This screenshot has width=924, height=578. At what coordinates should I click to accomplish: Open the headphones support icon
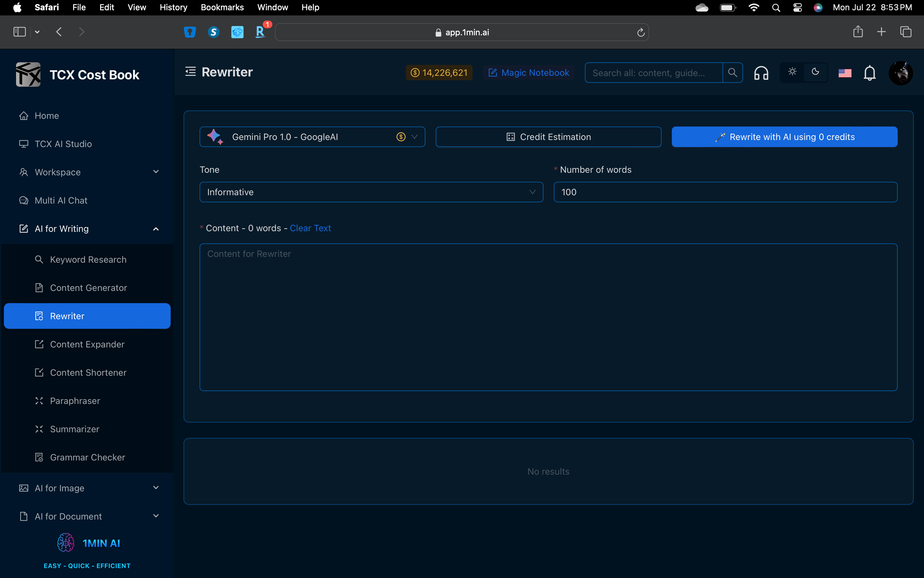(x=761, y=73)
